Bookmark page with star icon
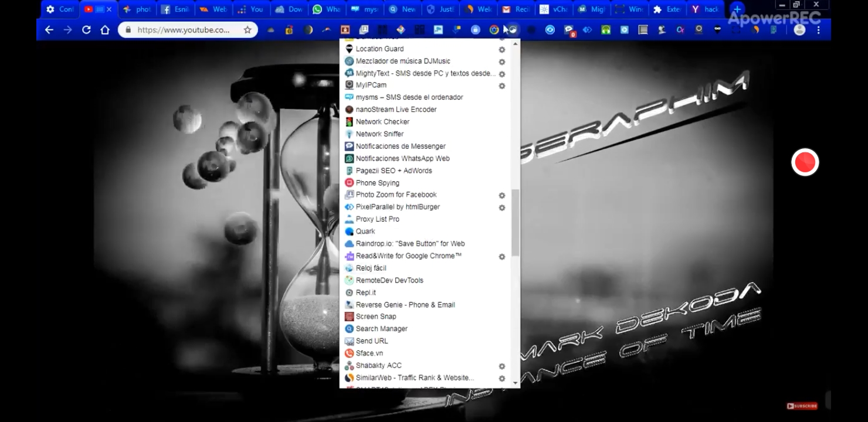This screenshot has width=868, height=422. [247, 30]
